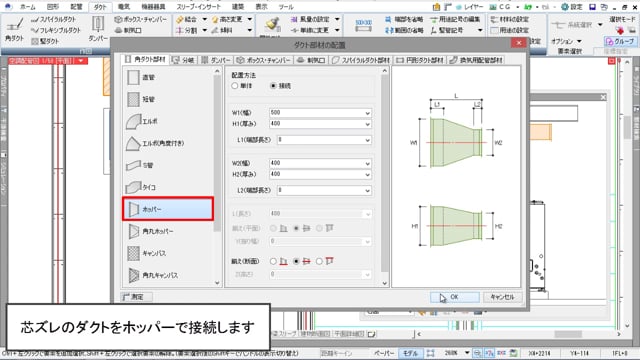Click the キャンセル button

[502, 297]
